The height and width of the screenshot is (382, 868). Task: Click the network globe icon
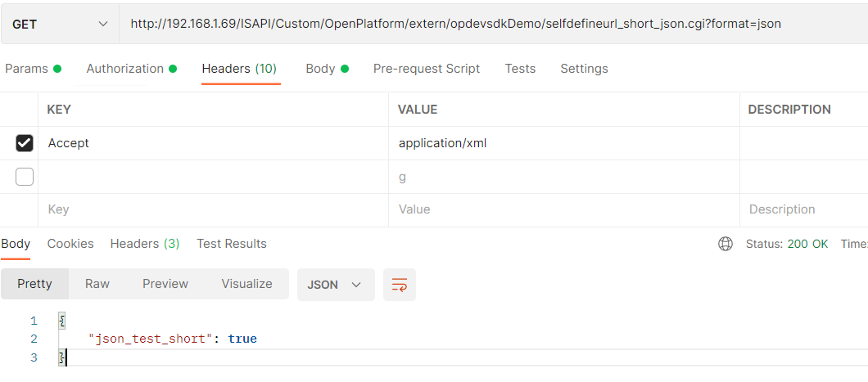pyautogui.click(x=725, y=244)
